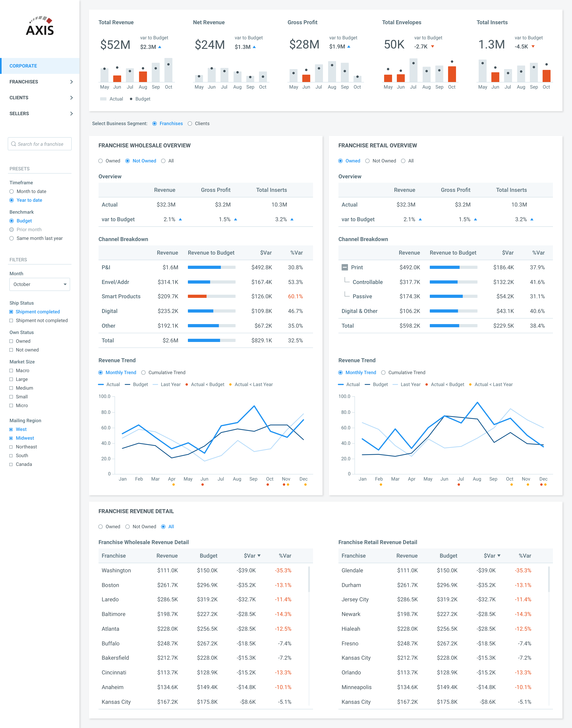
Task: Sort retail table by $Var arrow
Action: pyautogui.click(x=499, y=556)
